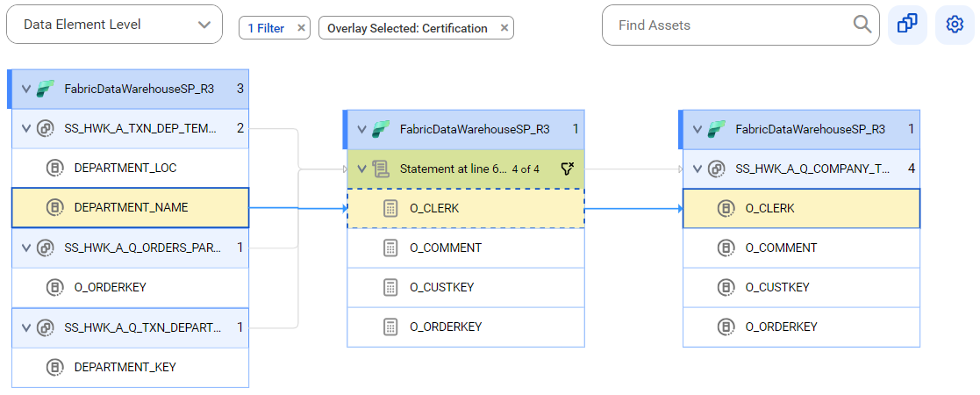
Task: Click the script icon of Statement at line 6
Action: click(382, 169)
